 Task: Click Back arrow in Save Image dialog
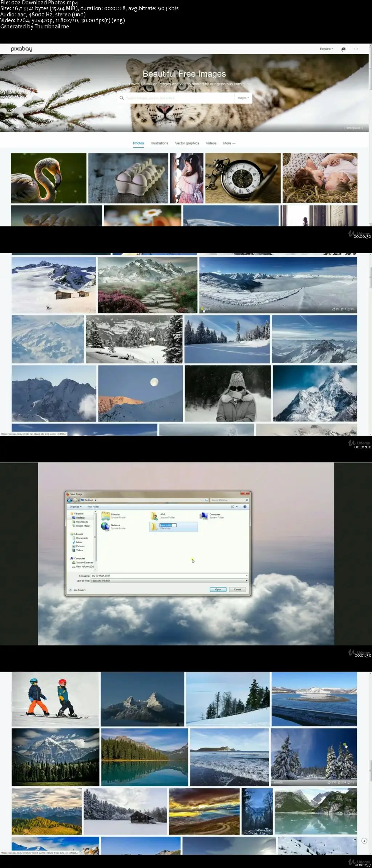click(x=69, y=500)
